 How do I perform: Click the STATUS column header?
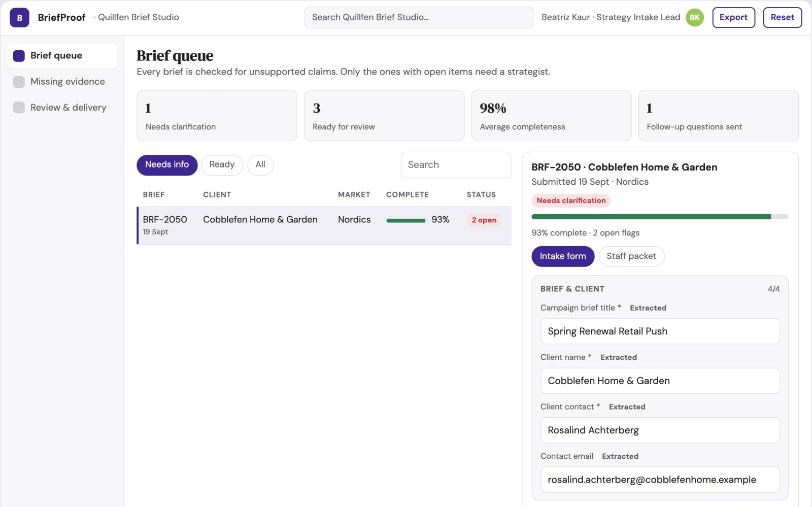coord(481,195)
